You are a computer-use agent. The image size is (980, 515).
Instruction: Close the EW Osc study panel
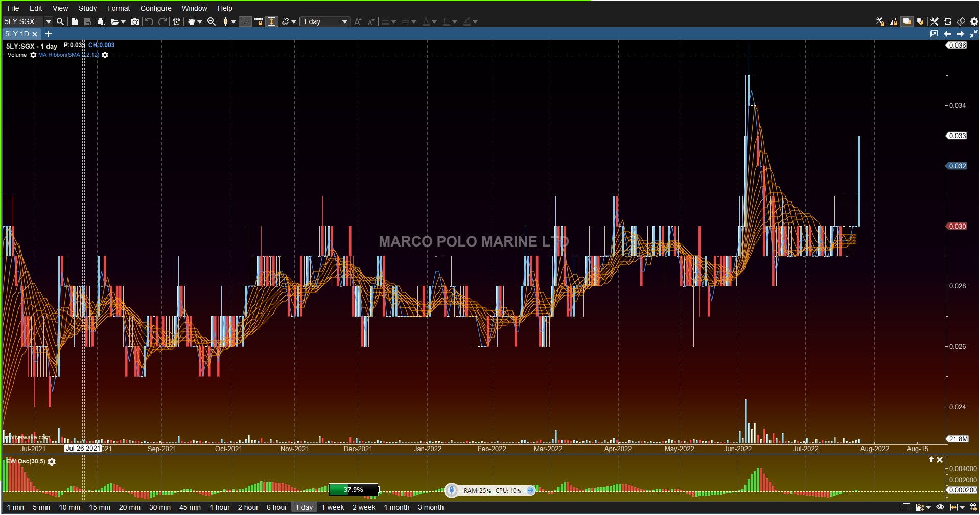coord(940,460)
